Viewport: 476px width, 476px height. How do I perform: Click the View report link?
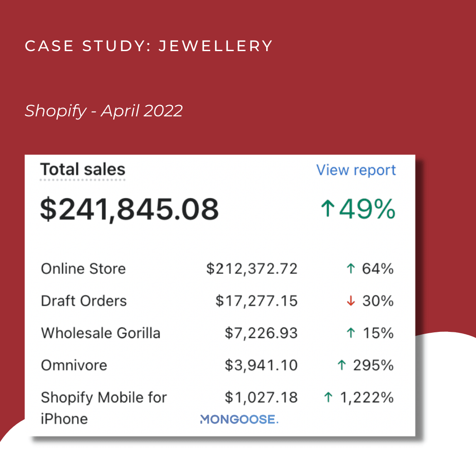tap(356, 170)
